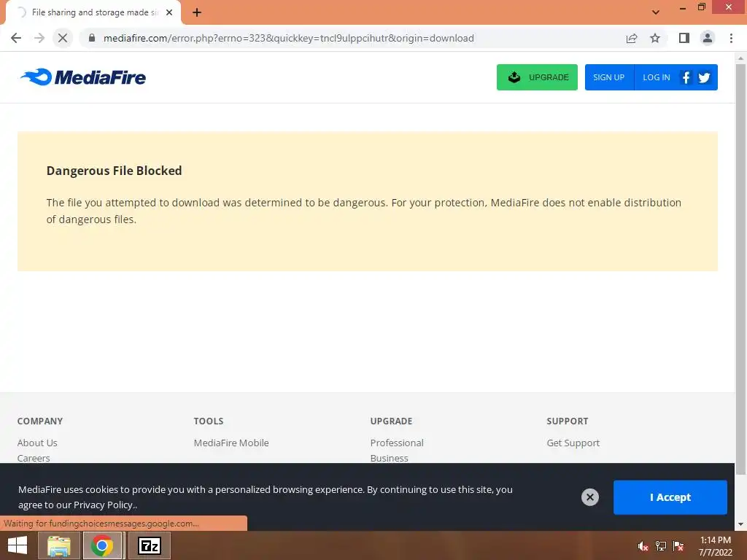Click the address bar URL field
This screenshot has width=747, height=560.
tap(352, 38)
